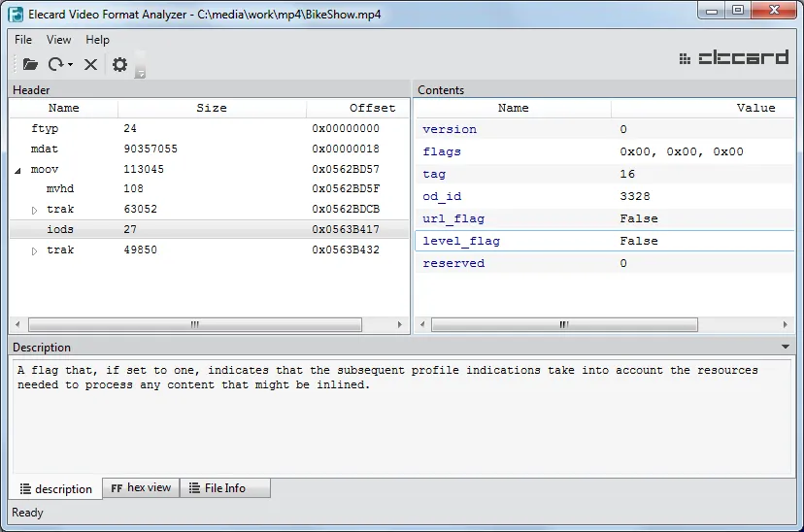Open settings via the gear icon
The height and width of the screenshot is (532, 804).
click(119, 65)
